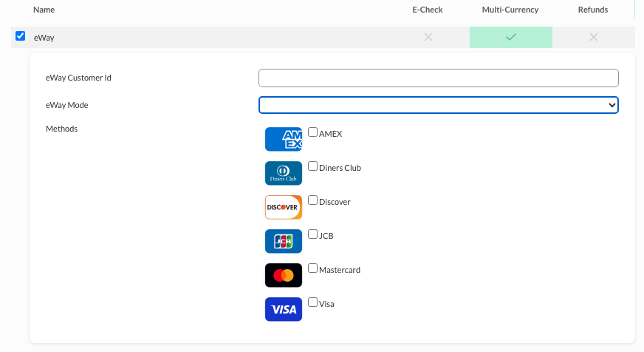Image resolution: width=644 pixels, height=352 pixels.
Task: Click the eWay row name
Action: coord(44,38)
